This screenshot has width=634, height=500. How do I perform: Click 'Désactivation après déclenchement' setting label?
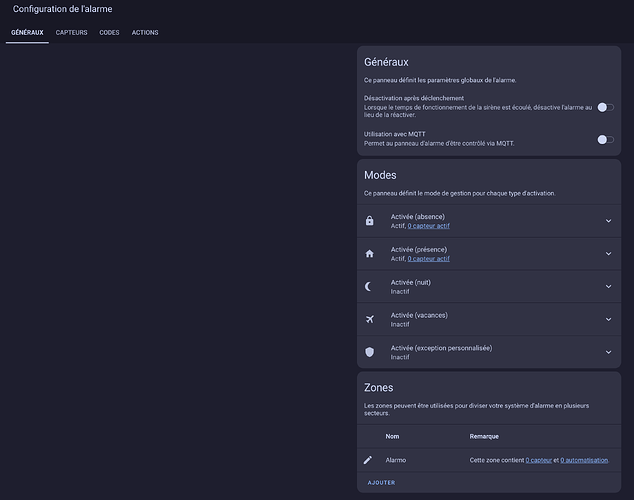click(x=414, y=98)
